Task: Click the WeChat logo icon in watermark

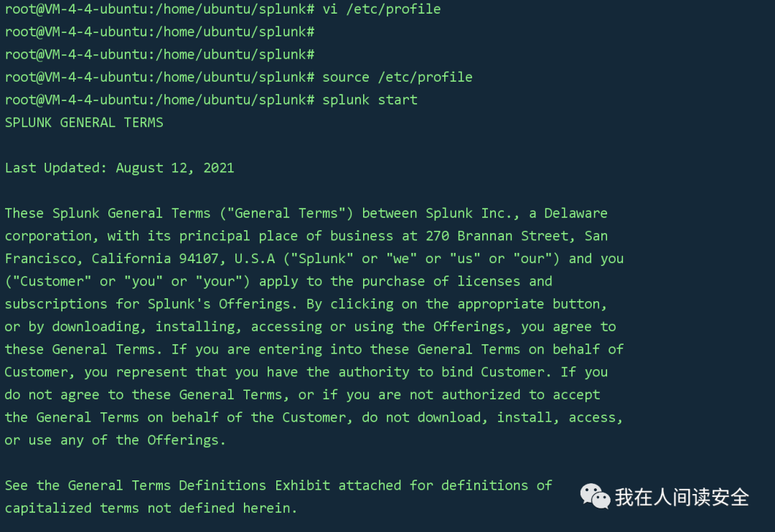Action: click(x=595, y=496)
